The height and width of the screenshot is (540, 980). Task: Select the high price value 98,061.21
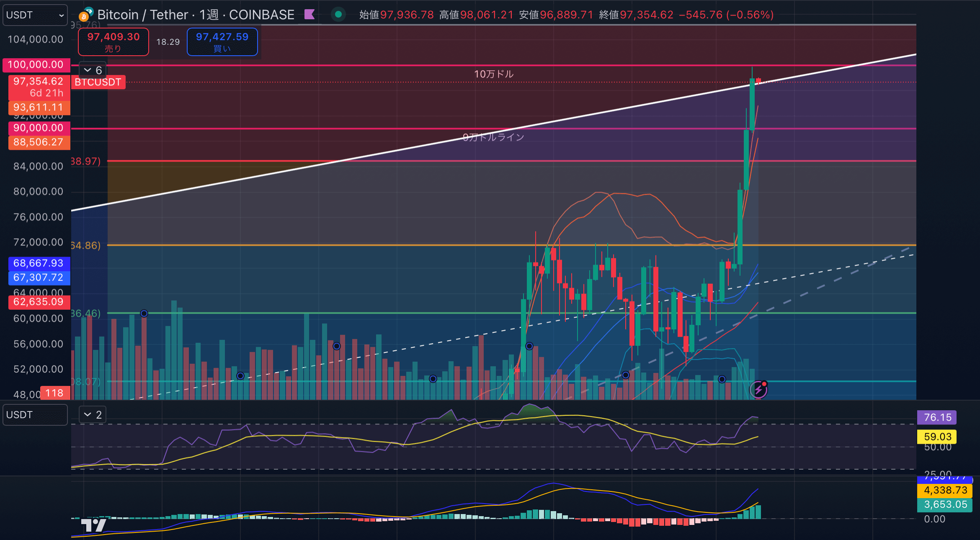(x=487, y=15)
